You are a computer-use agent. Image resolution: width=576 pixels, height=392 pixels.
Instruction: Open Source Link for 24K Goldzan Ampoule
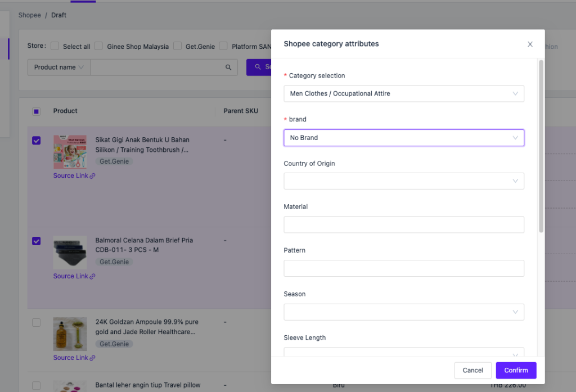(74, 358)
